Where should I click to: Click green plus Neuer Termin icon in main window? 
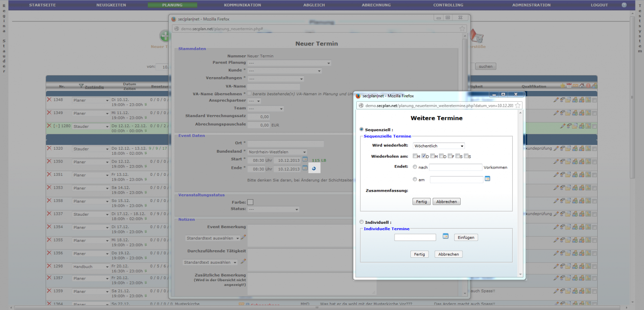(x=164, y=36)
